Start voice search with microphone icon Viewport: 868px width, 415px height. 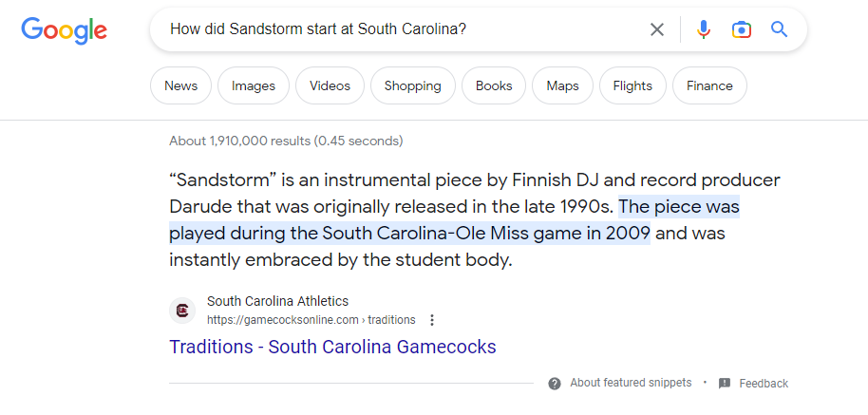click(x=704, y=29)
